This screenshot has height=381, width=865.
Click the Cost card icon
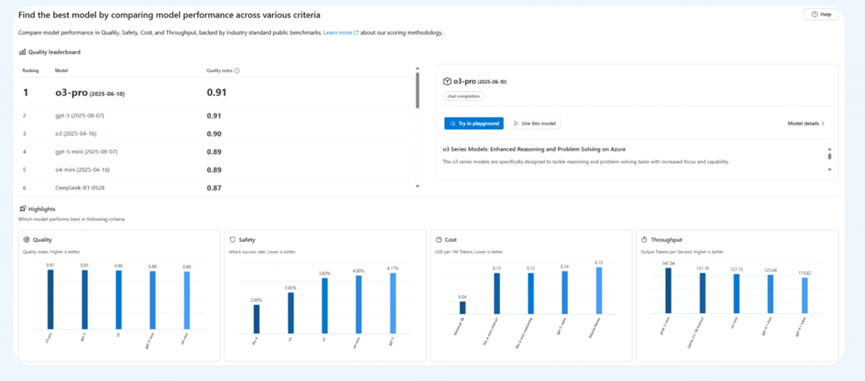click(x=439, y=240)
